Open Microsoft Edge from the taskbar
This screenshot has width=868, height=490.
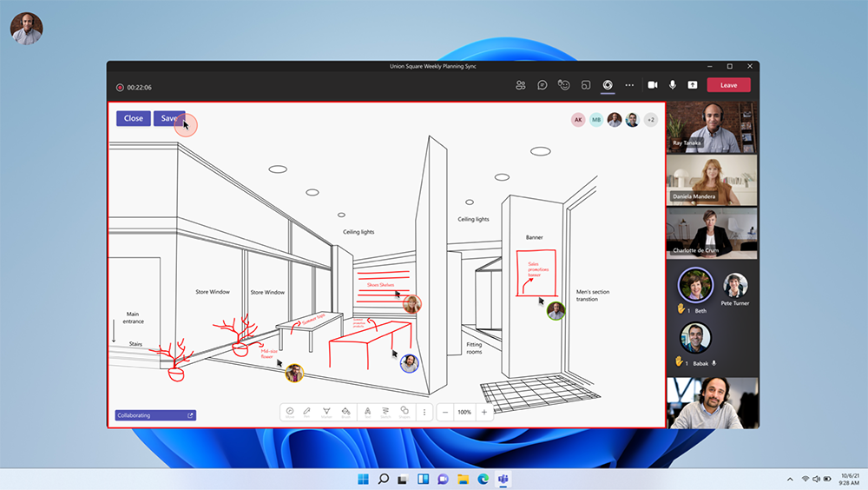pos(483,479)
